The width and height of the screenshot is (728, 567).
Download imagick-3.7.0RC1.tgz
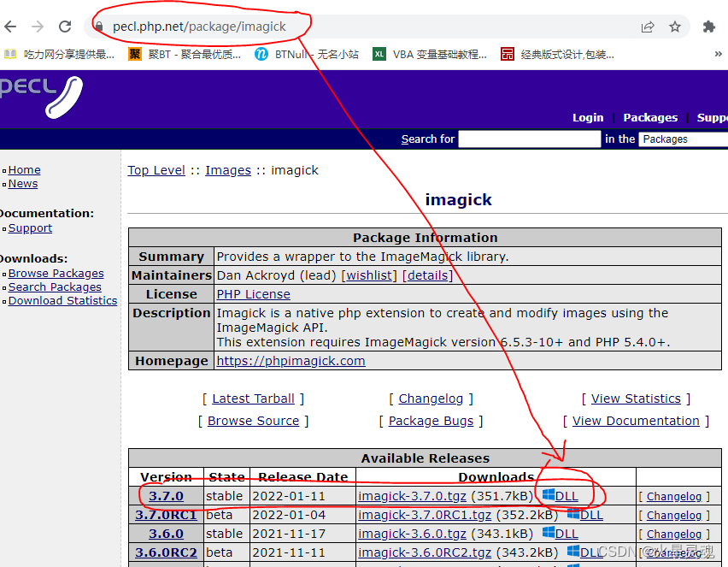425,515
